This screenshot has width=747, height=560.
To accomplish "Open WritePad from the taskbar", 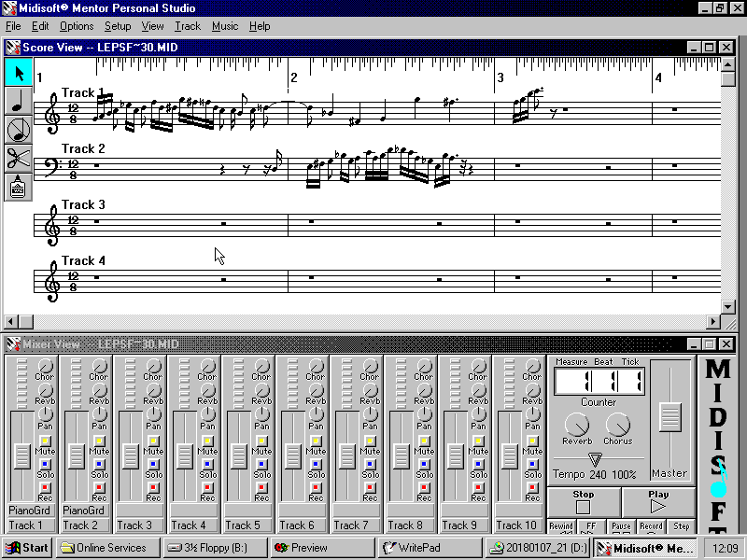I will tap(418, 548).
